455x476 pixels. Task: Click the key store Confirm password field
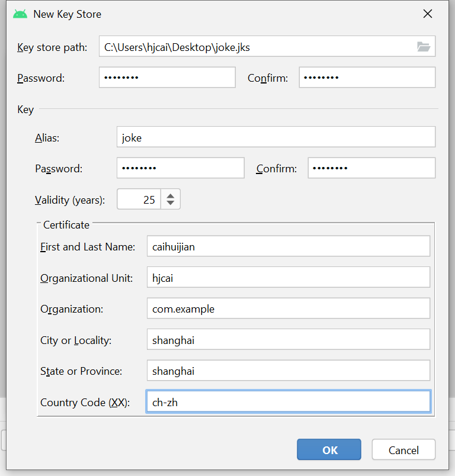click(367, 77)
